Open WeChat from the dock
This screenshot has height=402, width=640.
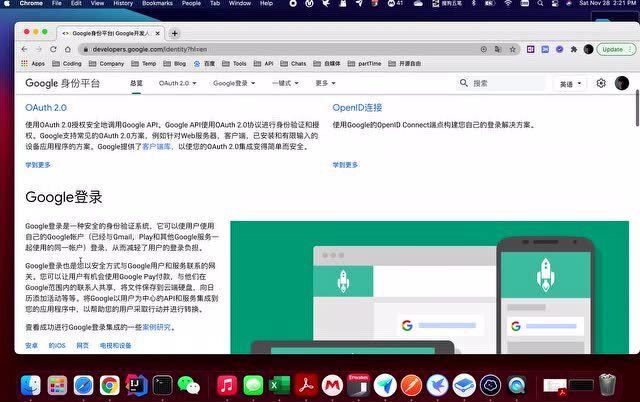[189, 384]
